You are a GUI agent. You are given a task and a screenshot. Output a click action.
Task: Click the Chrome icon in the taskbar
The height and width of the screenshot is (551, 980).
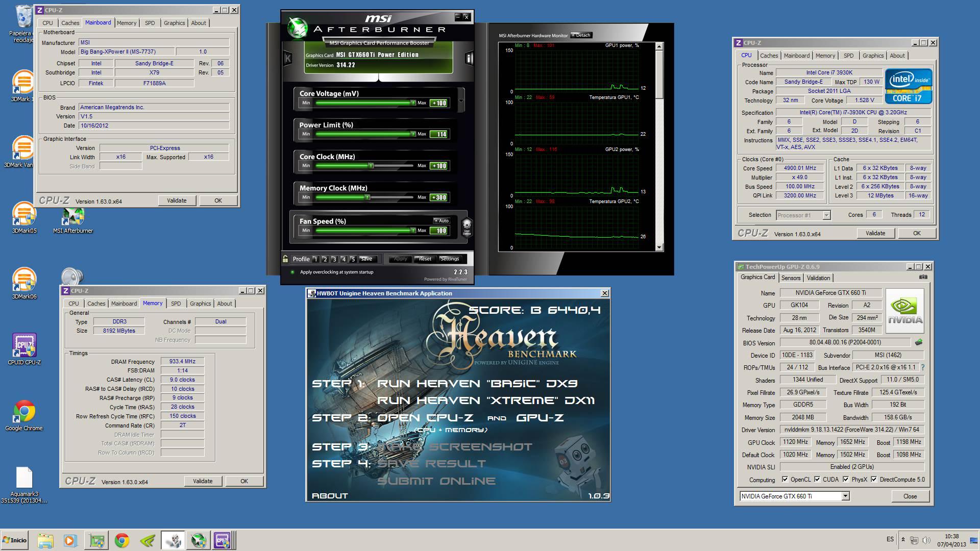[x=121, y=540]
